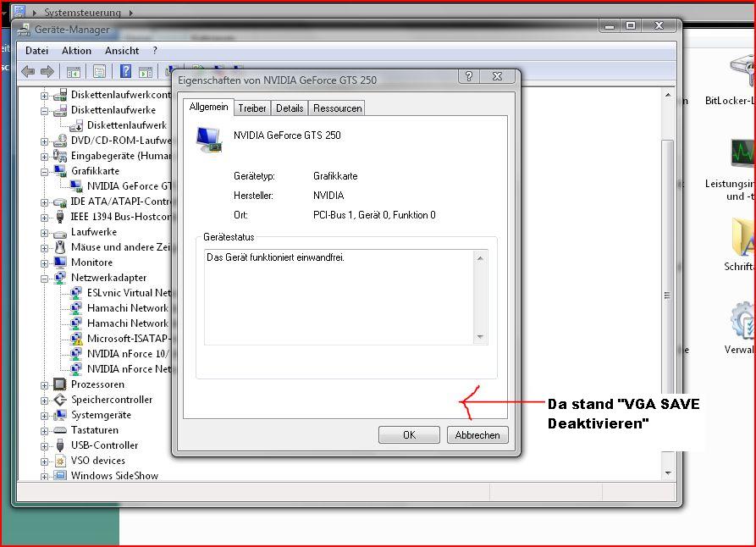Select the ESLvnic Virtual Network adapter icon
The height and width of the screenshot is (547, 756).
76,293
